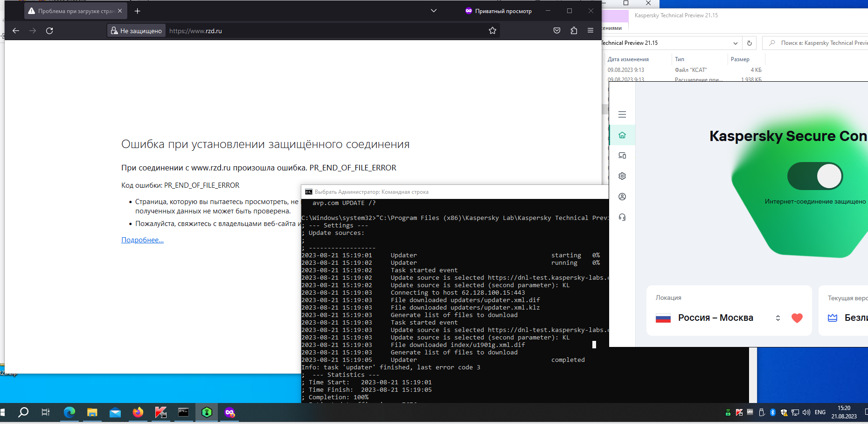
Task: Open File Explorer from taskbar
Action: [x=92, y=412]
